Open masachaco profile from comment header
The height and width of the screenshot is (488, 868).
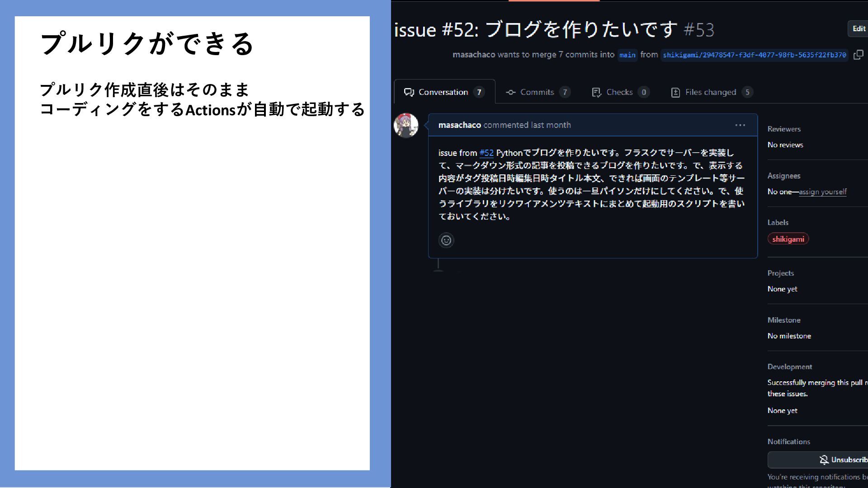pyautogui.click(x=459, y=125)
